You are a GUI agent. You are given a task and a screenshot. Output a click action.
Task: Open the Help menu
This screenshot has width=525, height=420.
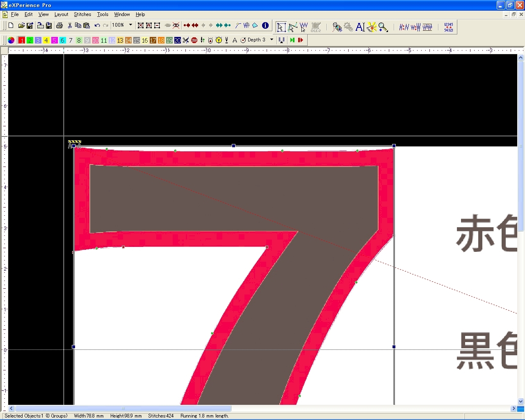pyautogui.click(x=140, y=14)
